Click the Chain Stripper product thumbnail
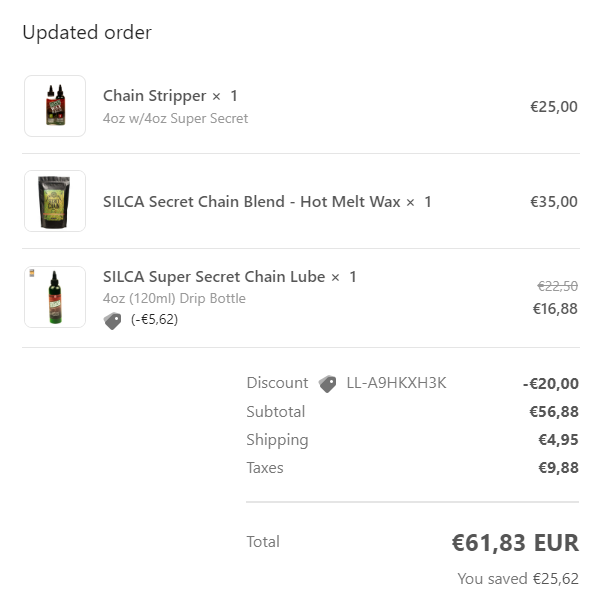The height and width of the screenshot is (597, 607). point(55,106)
